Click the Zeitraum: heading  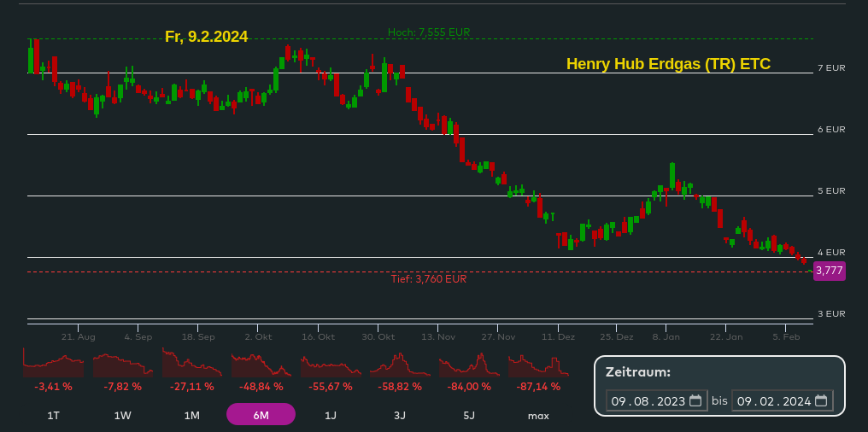pyautogui.click(x=637, y=371)
